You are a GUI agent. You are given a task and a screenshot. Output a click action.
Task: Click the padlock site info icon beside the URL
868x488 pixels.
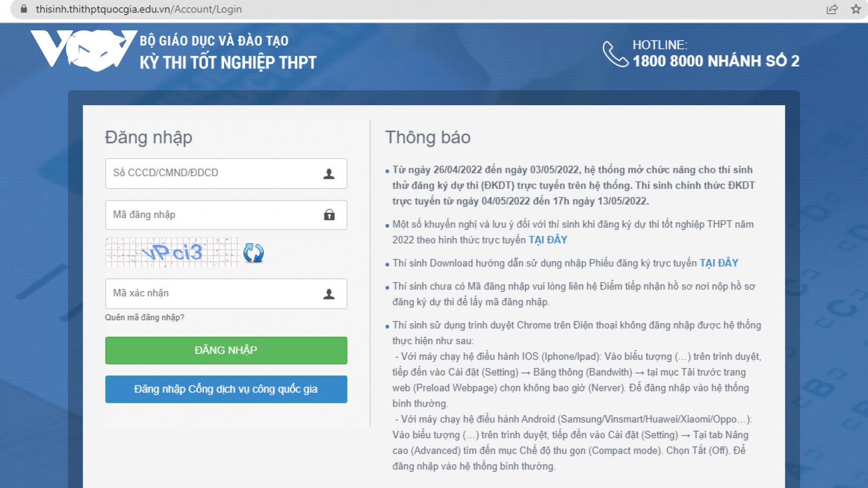[x=24, y=9]
